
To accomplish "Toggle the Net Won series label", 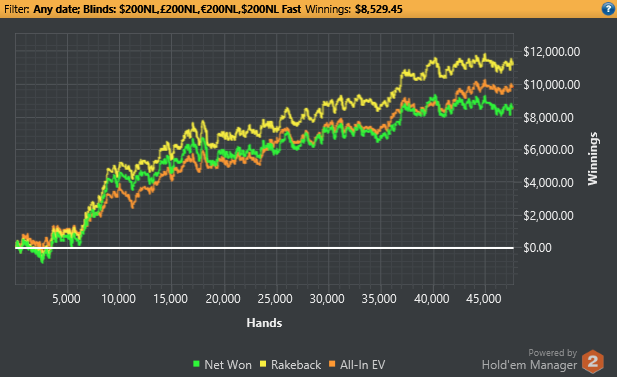I will (x=228, y=365).
